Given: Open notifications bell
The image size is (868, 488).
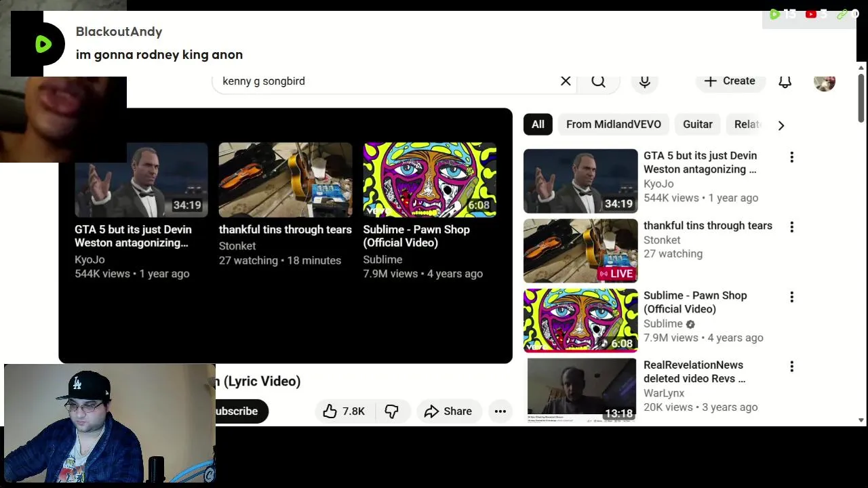Looking at the screenshot, I should coord(785,81).
